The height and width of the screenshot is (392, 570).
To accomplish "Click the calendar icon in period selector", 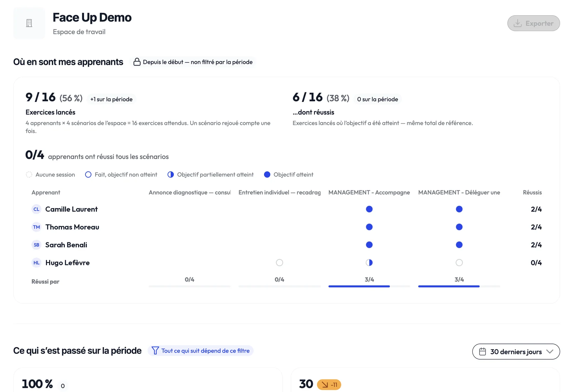I will (482, 352).
